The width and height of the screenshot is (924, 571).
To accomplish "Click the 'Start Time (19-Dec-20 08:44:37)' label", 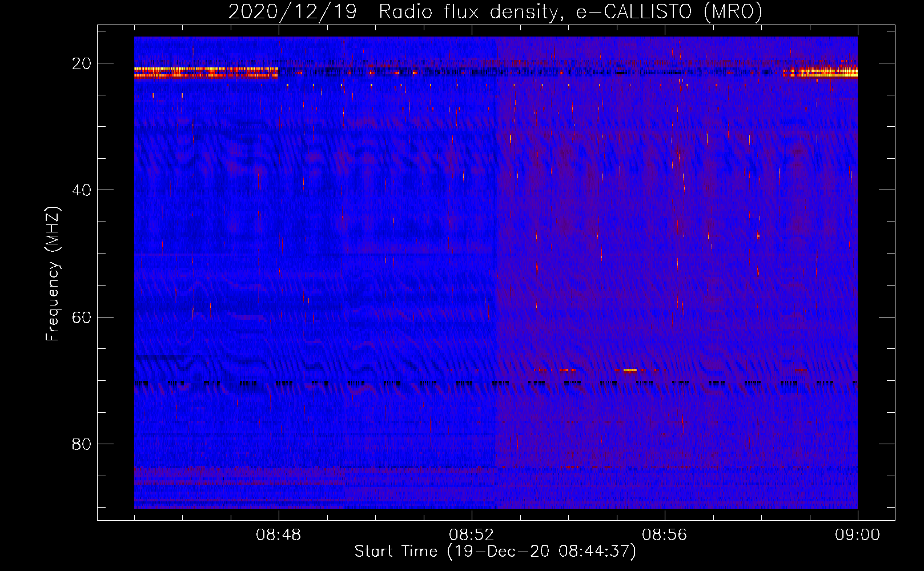I will pyautogui.click(x=495, y=552).
